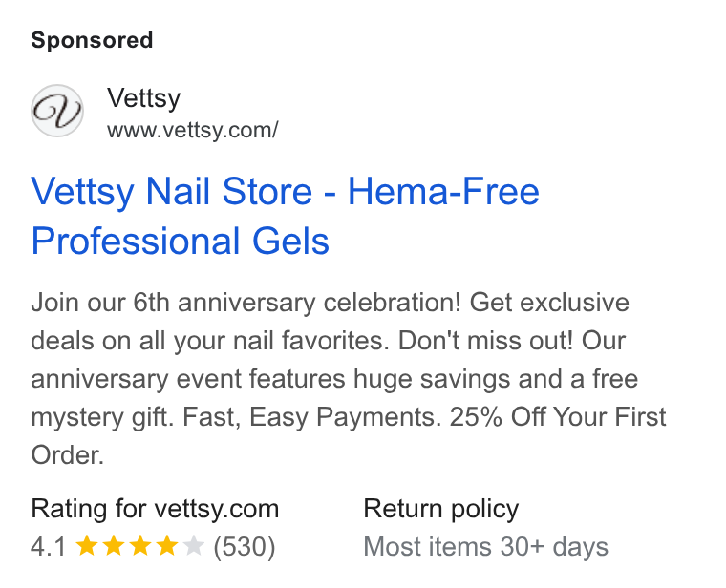Click the third gold rating star

(x=139, y=545)
